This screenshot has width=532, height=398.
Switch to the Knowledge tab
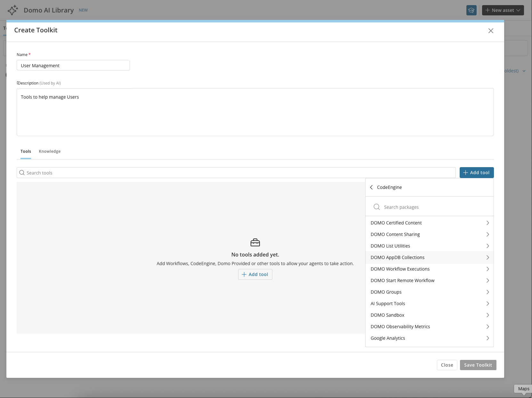click(50, 151)
